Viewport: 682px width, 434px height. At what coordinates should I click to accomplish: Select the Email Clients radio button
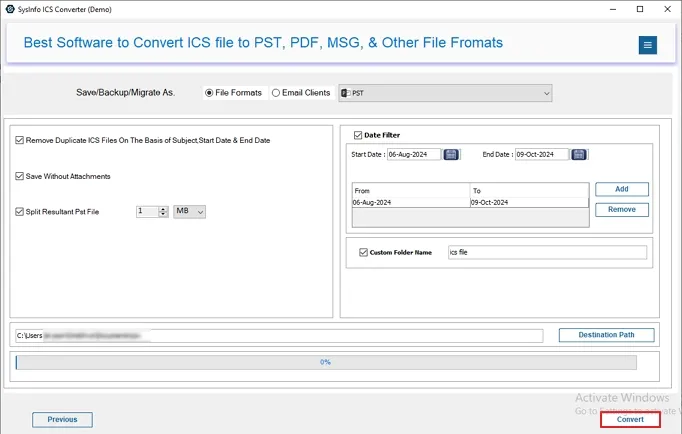coord(276,93)
